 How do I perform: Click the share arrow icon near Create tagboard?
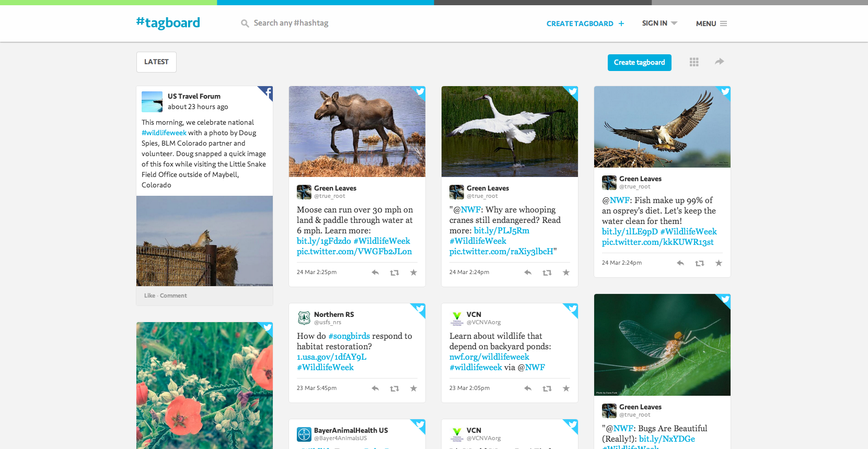[x=720, y=62]
